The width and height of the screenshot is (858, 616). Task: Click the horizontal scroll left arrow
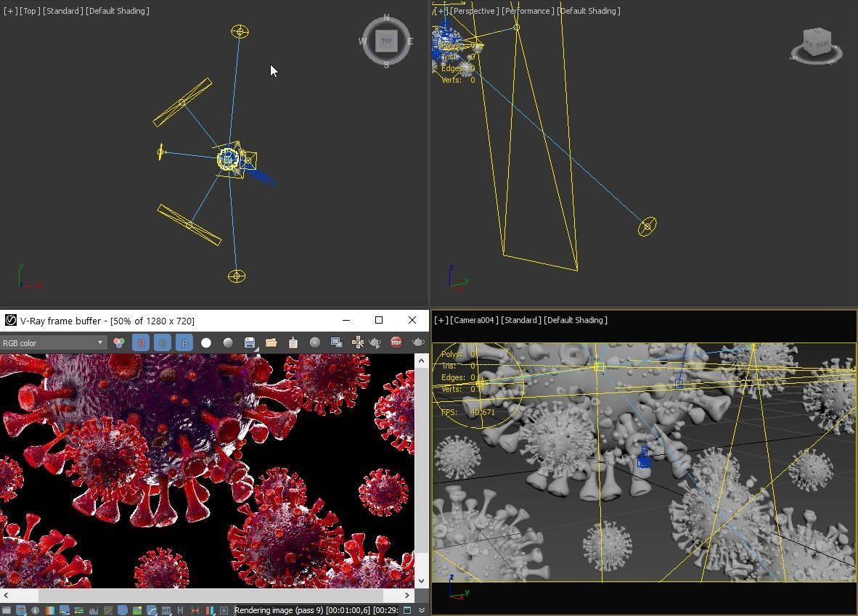point(6,595)
